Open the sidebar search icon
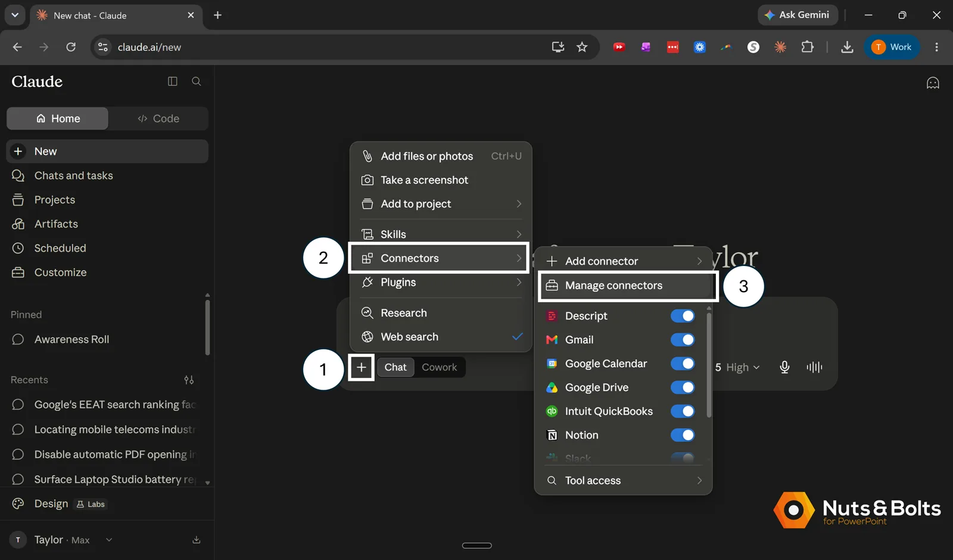Image resolution: width=953 pixels, height=560 pixels. 196,82
